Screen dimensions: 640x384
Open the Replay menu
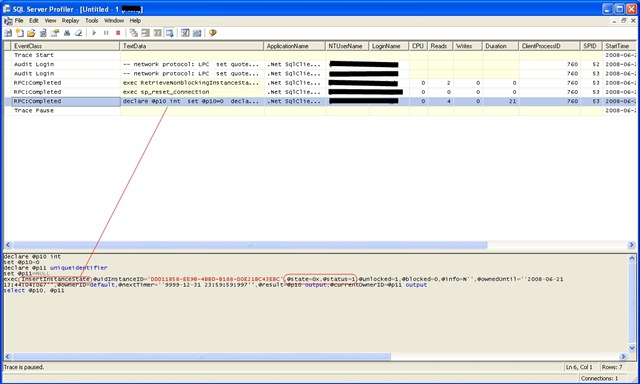tap(70, 21)
